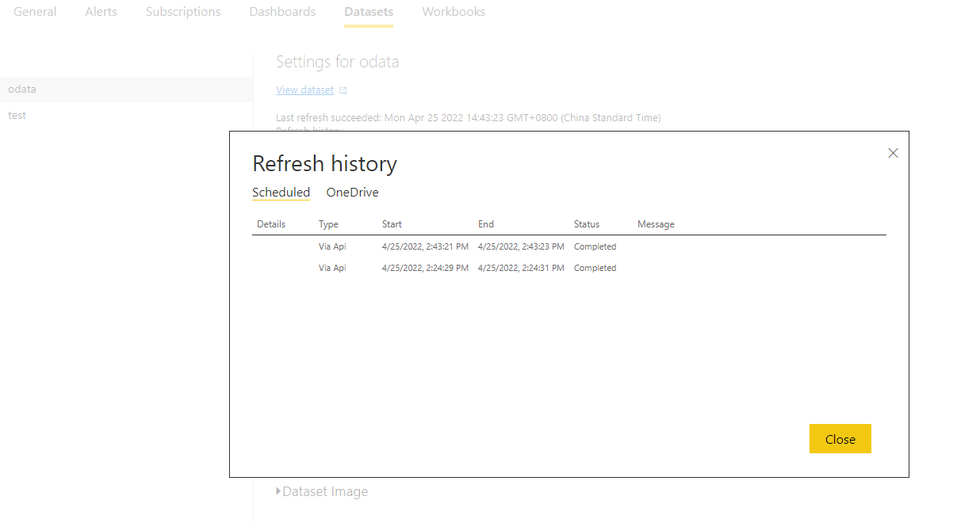Click the end time 4/25/2022, 2:43:23 PM
The height and width of the screenshot is (523, 980).
[521, 246]
